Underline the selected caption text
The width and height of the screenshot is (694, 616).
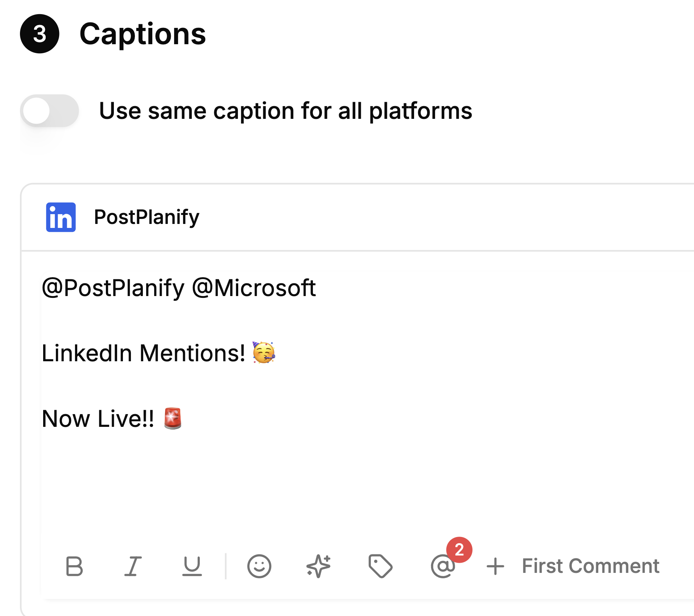coord(192,566)
